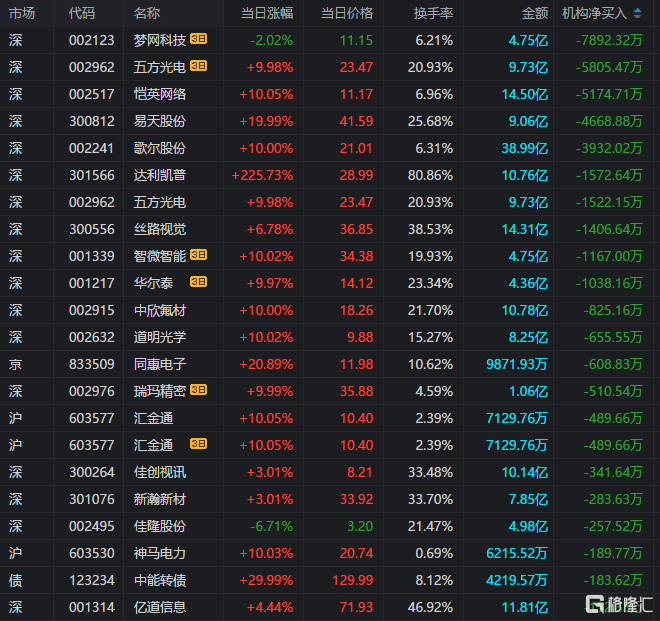Click the 3日 badge beside 梦网科技
Viewport: 660px width, 621px height.
pyautogui.click(x=198, y=39)
